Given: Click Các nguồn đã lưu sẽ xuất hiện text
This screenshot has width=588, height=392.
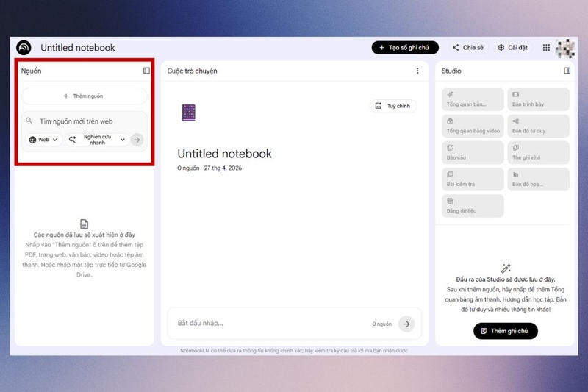Looking at the screenshot, I should click(84, 235).
